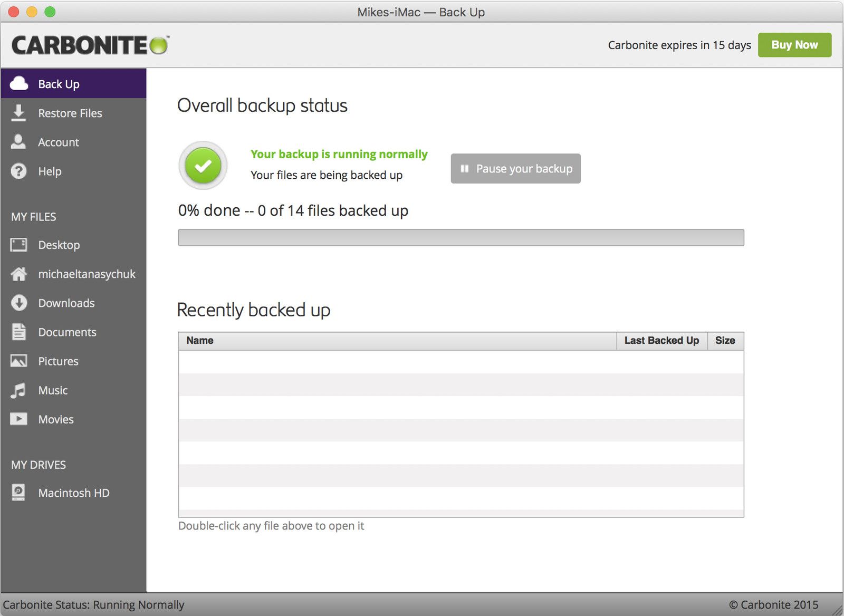844x616 pixels.
Task: Select the Documents page icon
Action: coord(19,332)
